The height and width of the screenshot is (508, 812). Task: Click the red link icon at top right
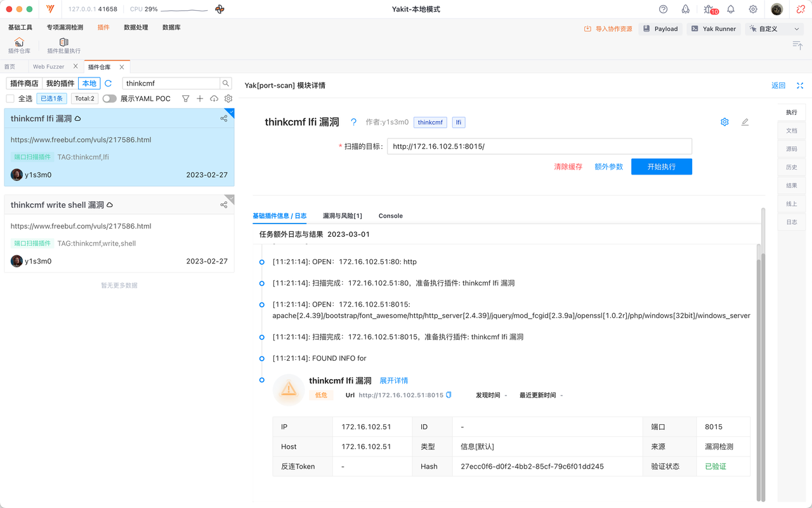tap(801, 10)
